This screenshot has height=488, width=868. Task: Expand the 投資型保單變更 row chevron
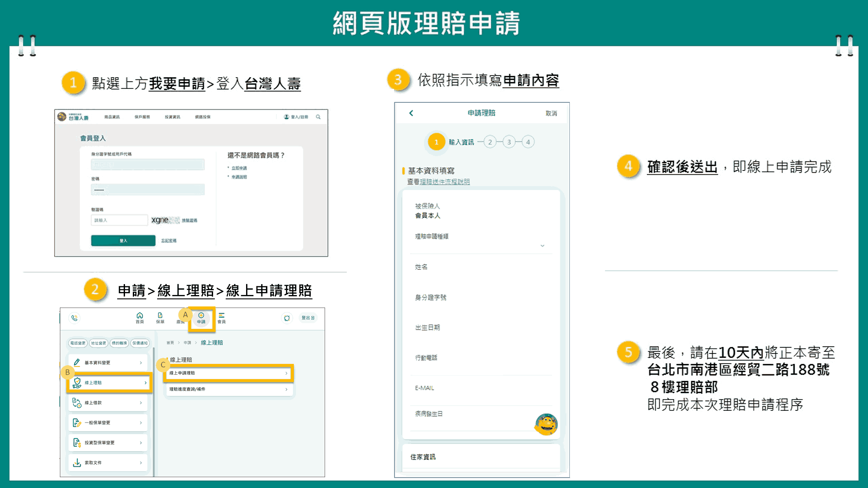tap(141, 442)
